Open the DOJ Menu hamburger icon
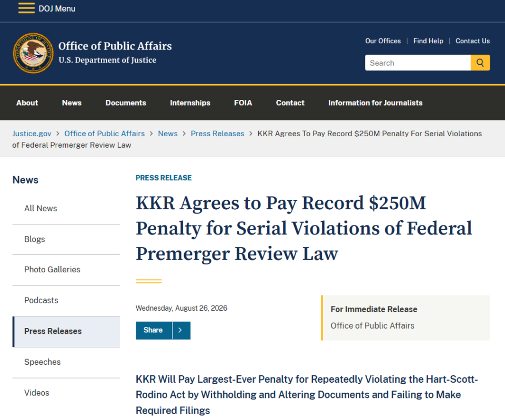 tap(26, 8)
